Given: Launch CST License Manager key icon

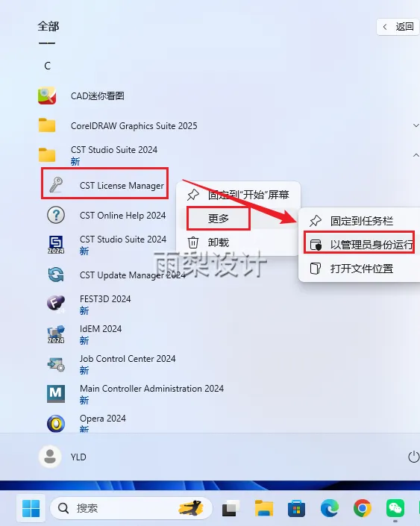Looking at the screenshot, I should [56, 185].
